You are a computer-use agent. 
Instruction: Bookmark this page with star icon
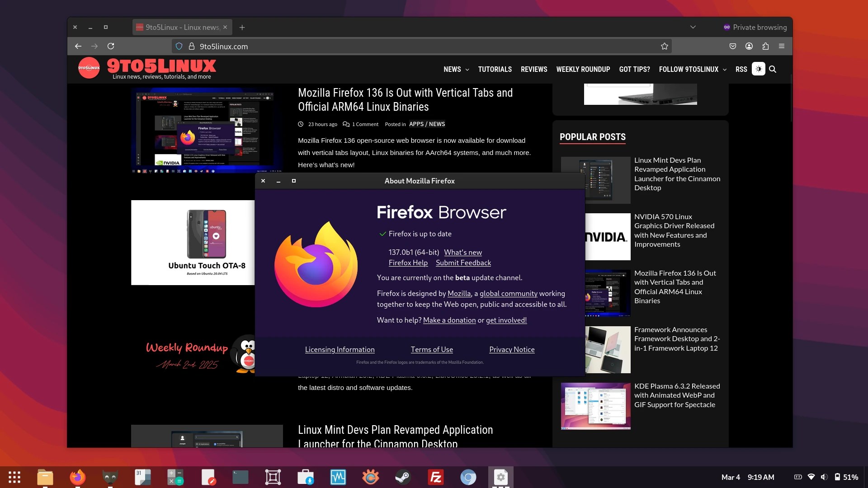coord(664,46)
